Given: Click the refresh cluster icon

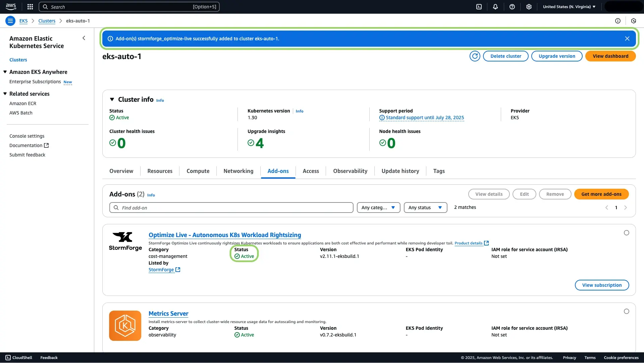Looking at the screenshot, I should point(475,56).
